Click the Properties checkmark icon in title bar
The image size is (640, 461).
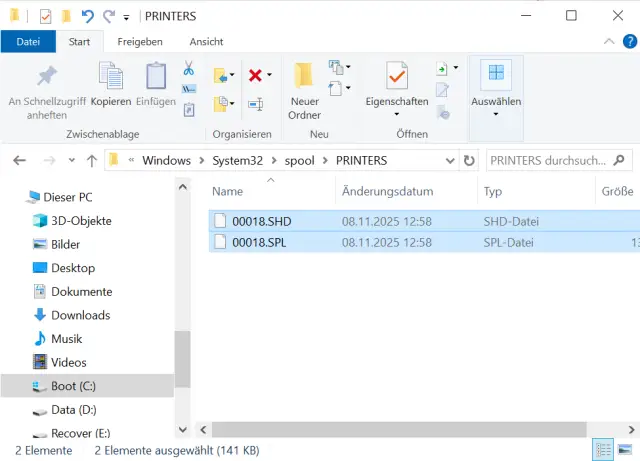[45, 16]
